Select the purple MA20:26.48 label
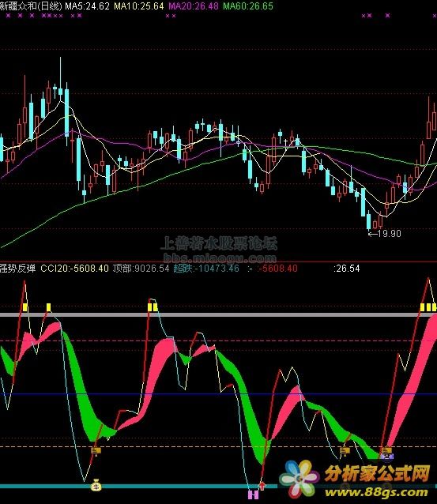 click(194, 6)
